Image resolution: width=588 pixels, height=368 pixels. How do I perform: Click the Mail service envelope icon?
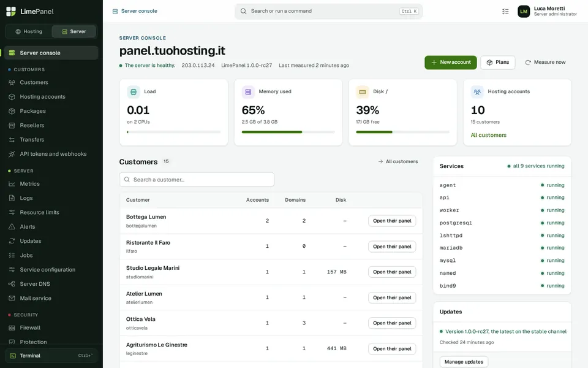pos(12,298)
